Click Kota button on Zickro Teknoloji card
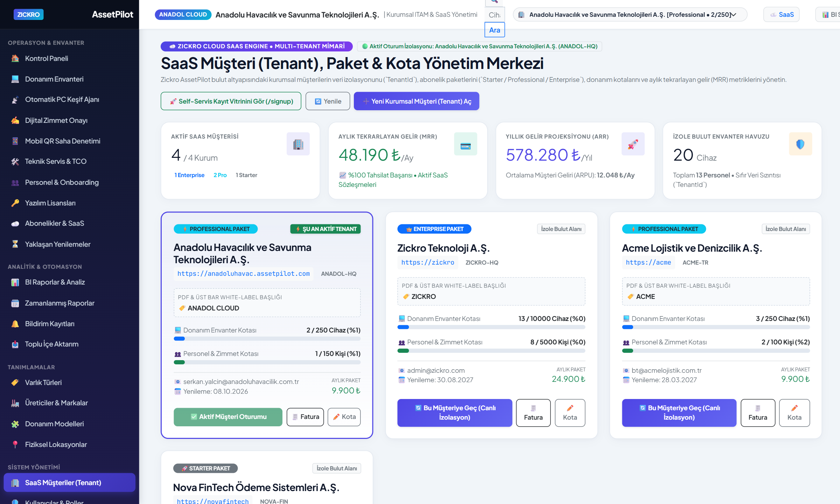This screenshot has height=504, width=840. coord(570,413)
